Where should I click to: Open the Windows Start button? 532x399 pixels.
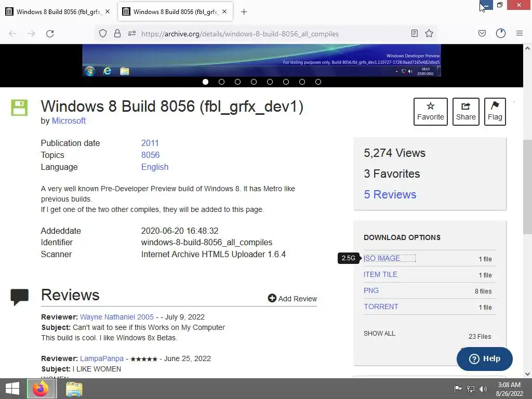pos(12,389)
